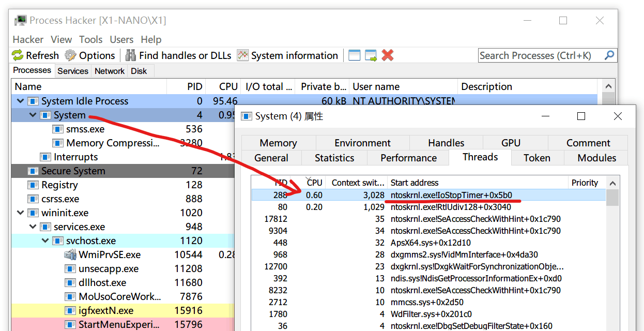Sort threads by CPU column header
Viewport: 644px width, 331px height.
(314, 183)
